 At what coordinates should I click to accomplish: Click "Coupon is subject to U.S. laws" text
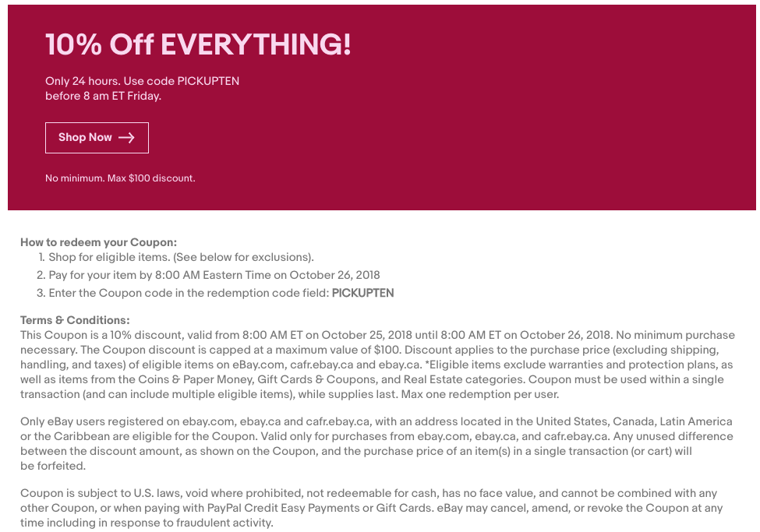(101, 493)
